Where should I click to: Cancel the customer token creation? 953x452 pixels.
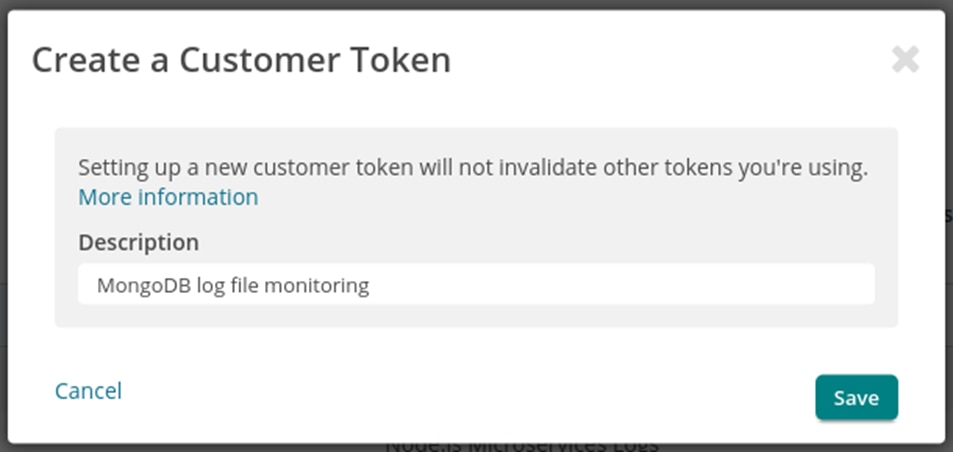(x=88, y=390)
